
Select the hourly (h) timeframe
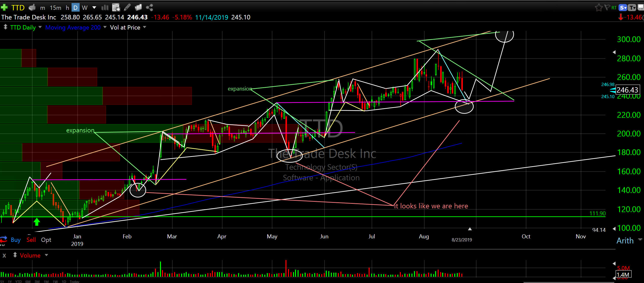click(67, 8)
